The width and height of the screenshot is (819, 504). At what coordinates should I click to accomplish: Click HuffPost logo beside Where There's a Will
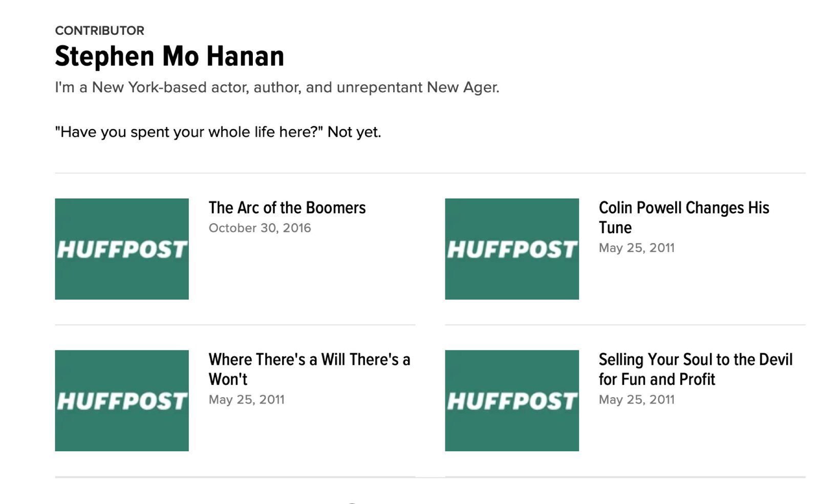[x=122, y=401]
